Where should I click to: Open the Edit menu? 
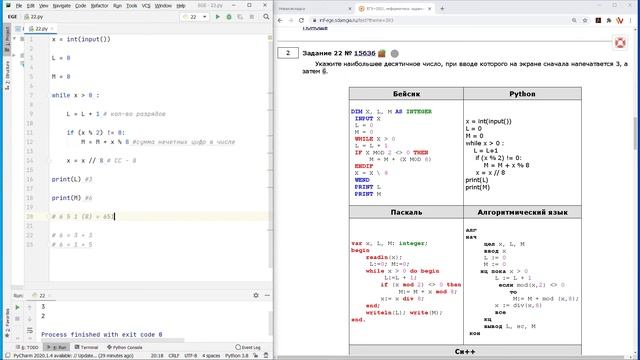tap(31, 6)
